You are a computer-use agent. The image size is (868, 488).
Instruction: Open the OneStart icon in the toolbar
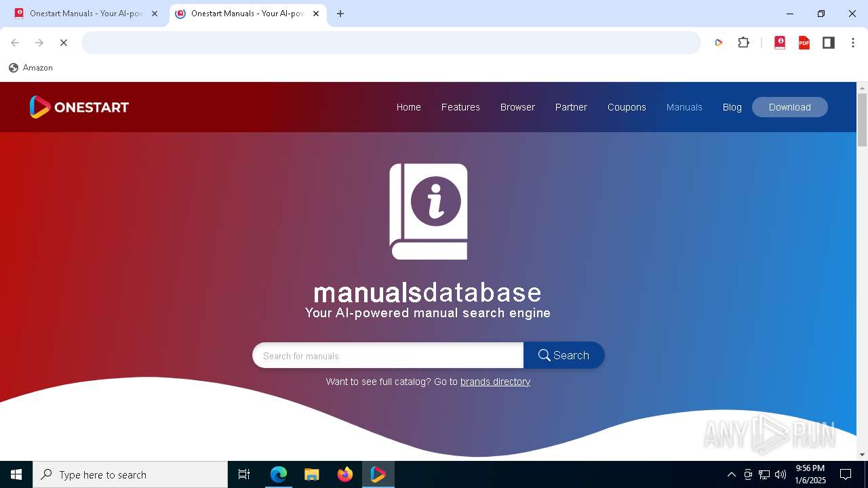[x=718, y=43]
